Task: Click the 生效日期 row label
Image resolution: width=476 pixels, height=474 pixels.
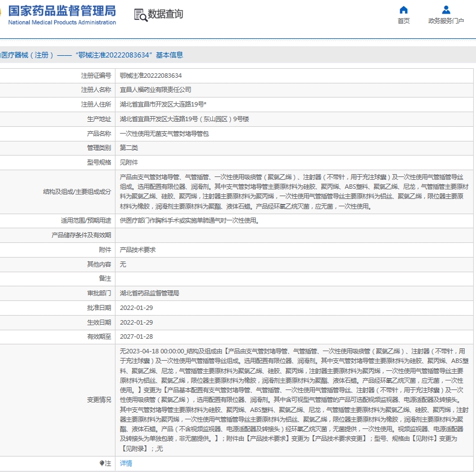Action: click(x=99, y=322)
